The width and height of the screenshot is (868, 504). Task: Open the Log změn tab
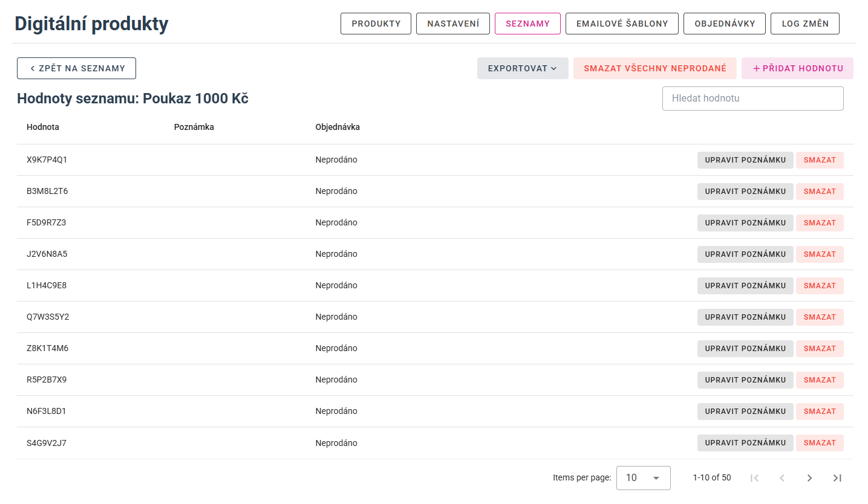tap(804, 24)
